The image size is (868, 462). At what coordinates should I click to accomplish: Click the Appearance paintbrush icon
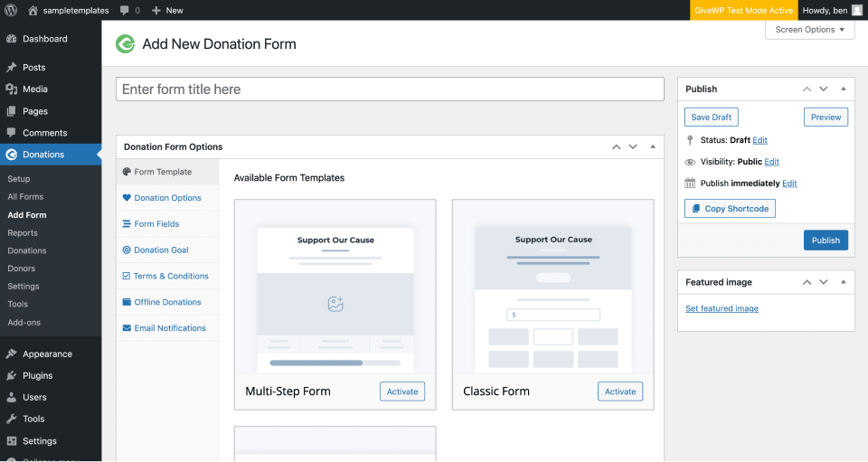tap(11, 354)
